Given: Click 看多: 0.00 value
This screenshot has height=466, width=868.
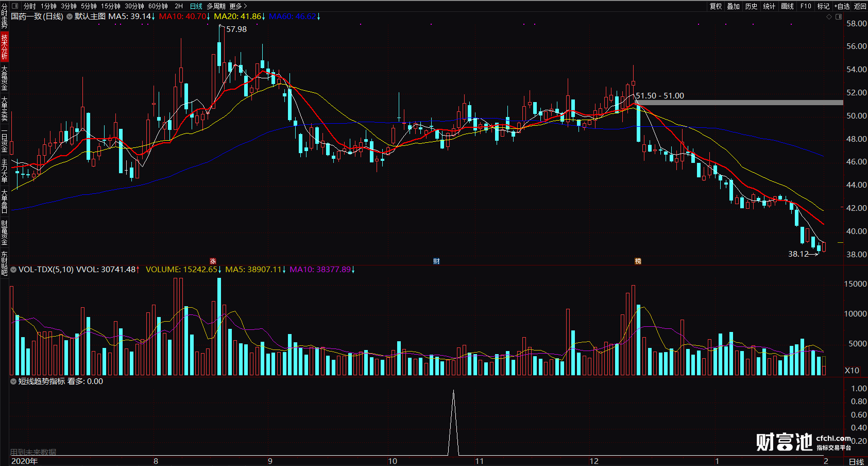Looking at the screenshot, I should coord(85,381).
